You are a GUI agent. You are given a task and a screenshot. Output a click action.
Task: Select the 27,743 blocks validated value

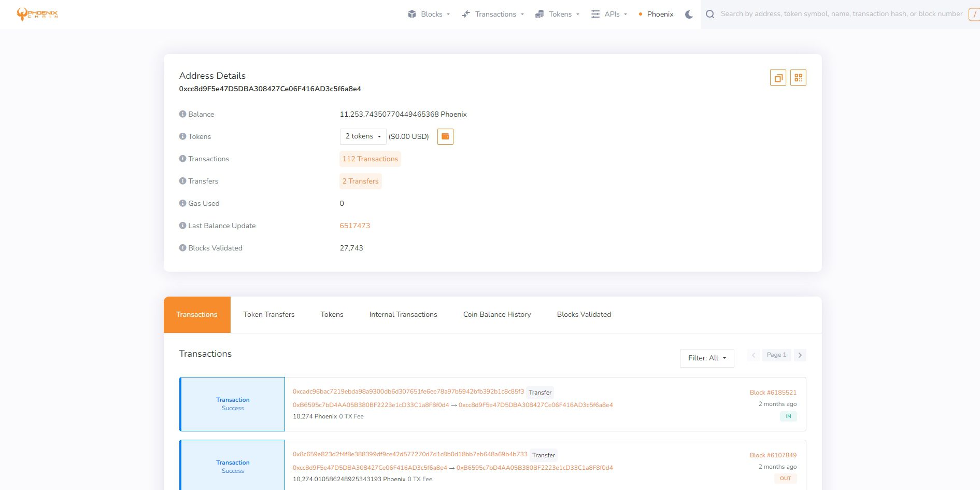point(351,248)
